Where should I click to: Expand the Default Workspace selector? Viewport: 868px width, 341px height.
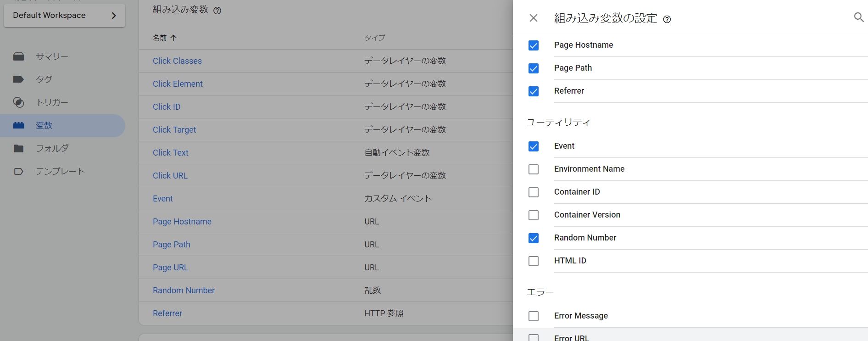click(64, 16)
